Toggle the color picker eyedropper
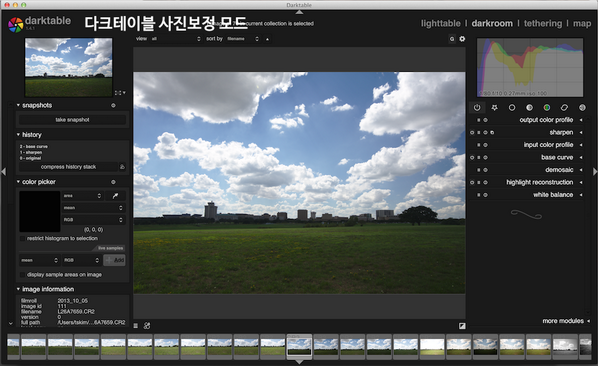The height and width of the screenshot is (366, 598). click(x=115, y=196)
